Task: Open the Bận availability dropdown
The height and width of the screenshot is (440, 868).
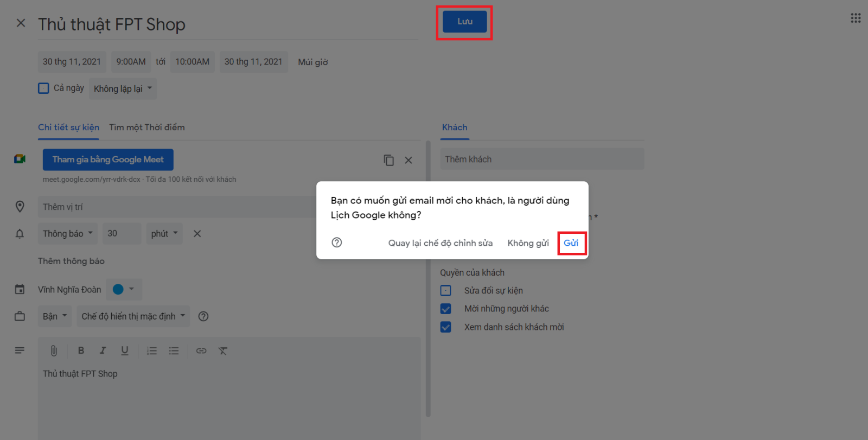Action: [x=55, y=316]
